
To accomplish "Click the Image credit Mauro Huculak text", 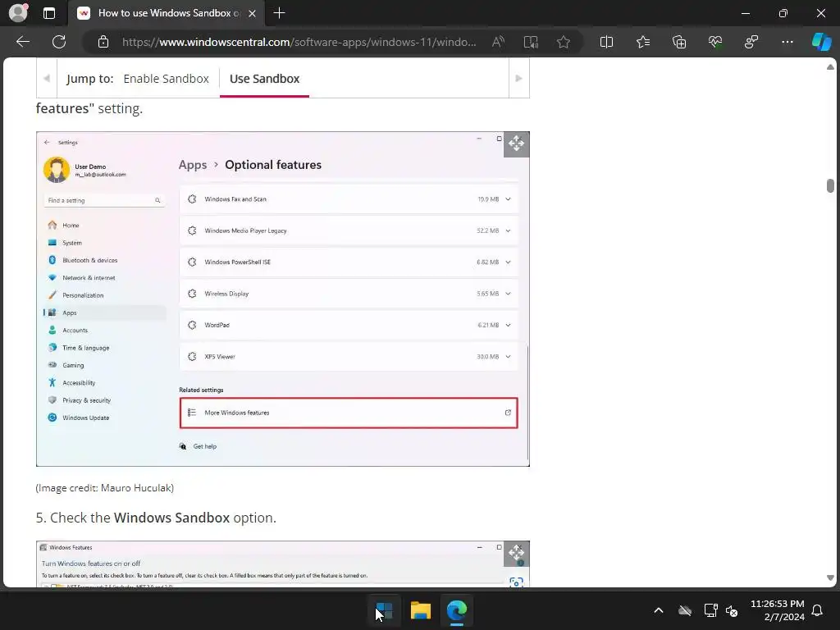I will [x=105, y=488].
